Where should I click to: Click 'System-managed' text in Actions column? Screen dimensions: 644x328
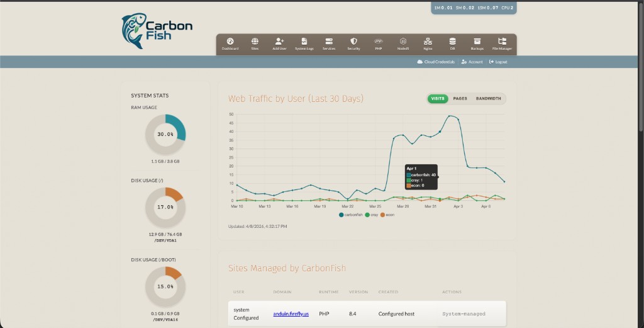(x=464, y=314)
